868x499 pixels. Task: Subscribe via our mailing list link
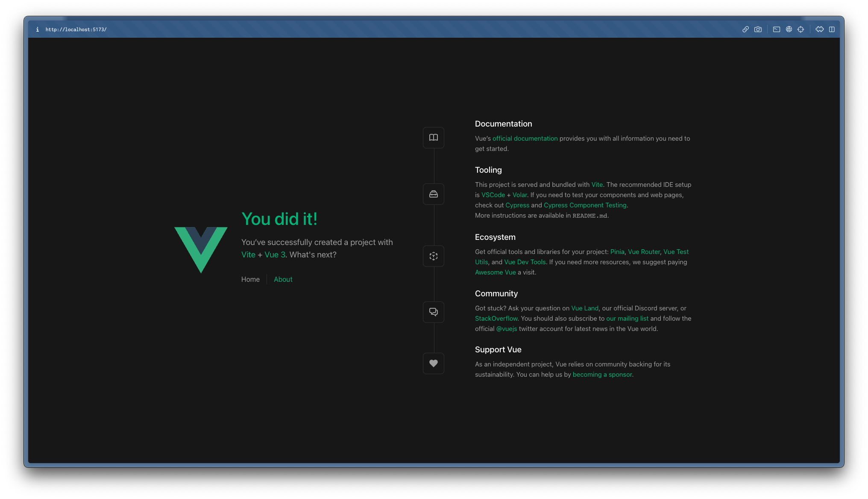pos(627,319)
